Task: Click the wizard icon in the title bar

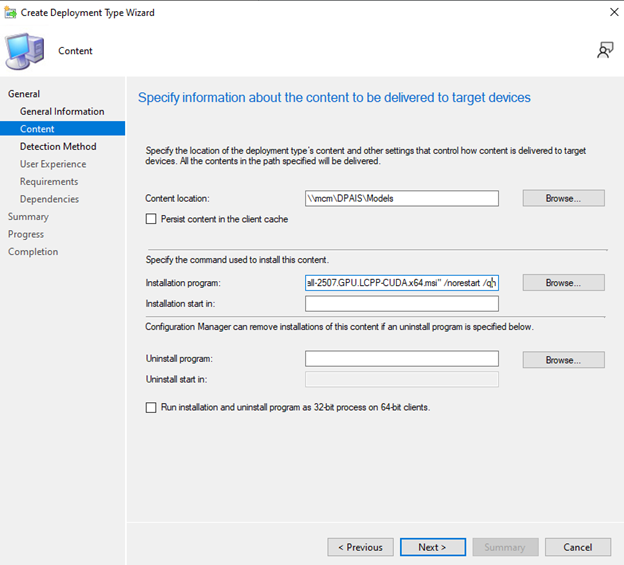Action: click(x=10, y=12)
